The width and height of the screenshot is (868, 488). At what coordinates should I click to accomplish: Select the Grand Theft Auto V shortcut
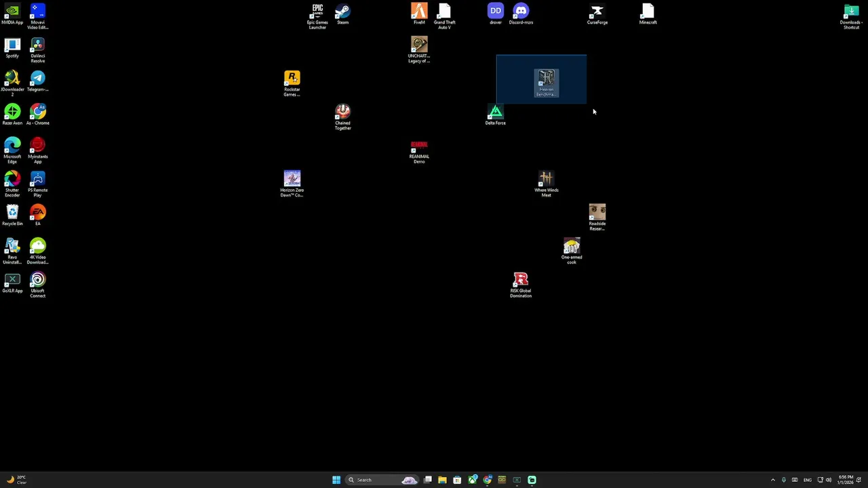444,17
